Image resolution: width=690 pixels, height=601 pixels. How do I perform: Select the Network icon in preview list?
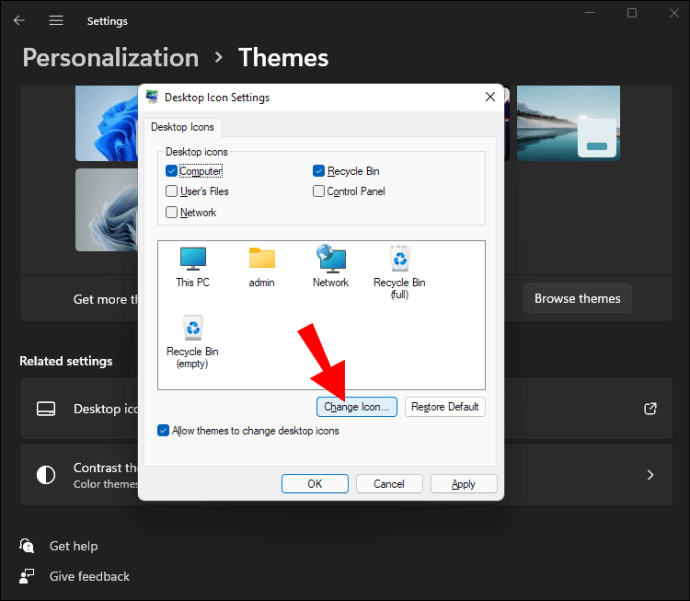[330, 260]
